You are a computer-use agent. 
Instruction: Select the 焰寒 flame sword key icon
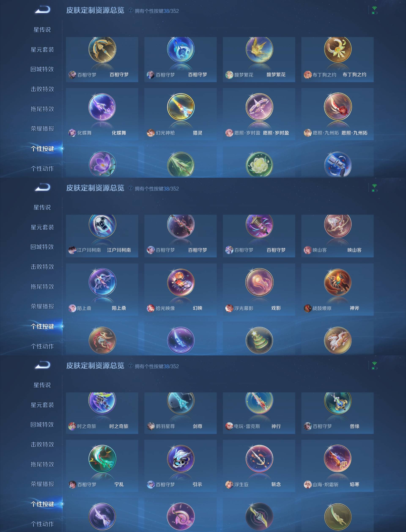[338, 459]
